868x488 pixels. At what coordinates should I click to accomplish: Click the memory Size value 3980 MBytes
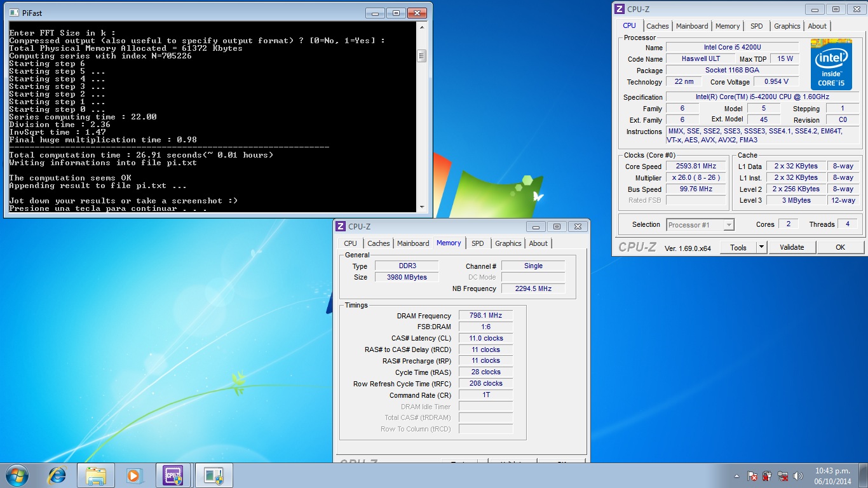pyautogui.click(x=406, y=277)
